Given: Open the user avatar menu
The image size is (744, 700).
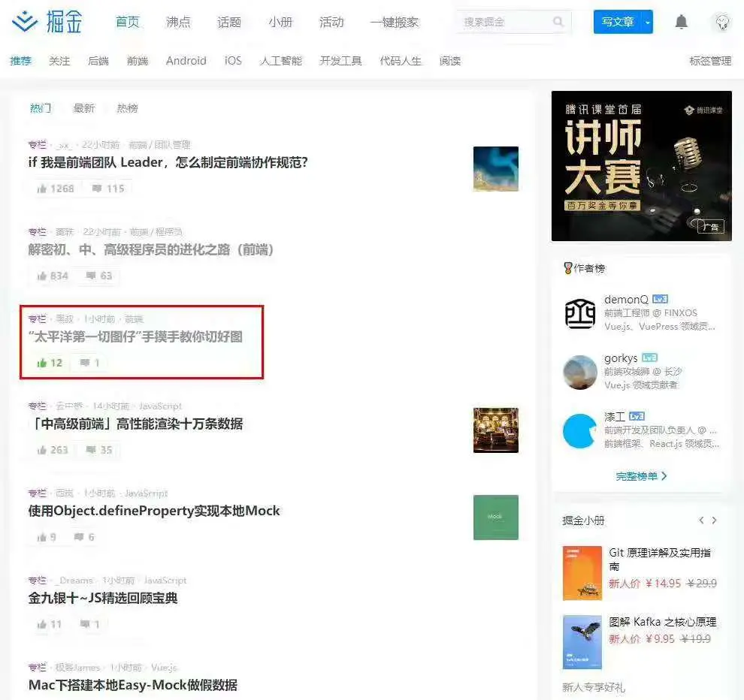Looking at the screenshot, I should (x=722, y=22).
